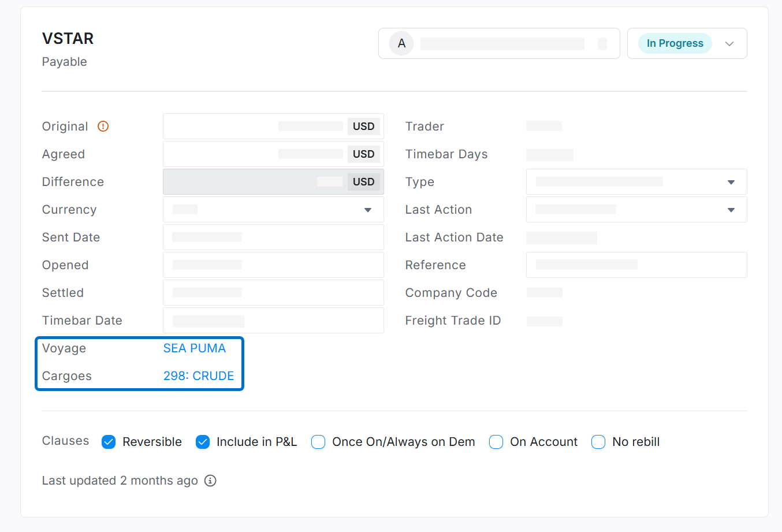Click the Original amount input field

[254, 127]
